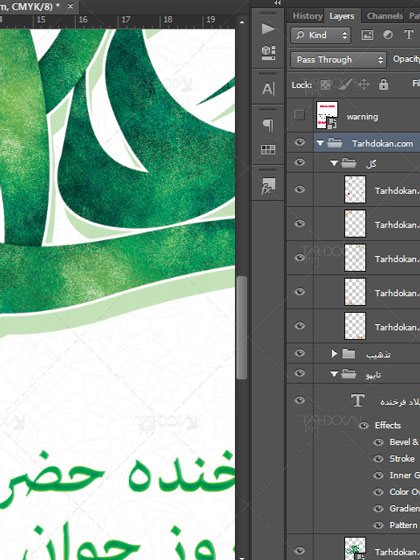Toggle Pattern Overlay effect visibility
This screenshot has height=560, width=420.
pyautogui.click(x=378, y=525)
